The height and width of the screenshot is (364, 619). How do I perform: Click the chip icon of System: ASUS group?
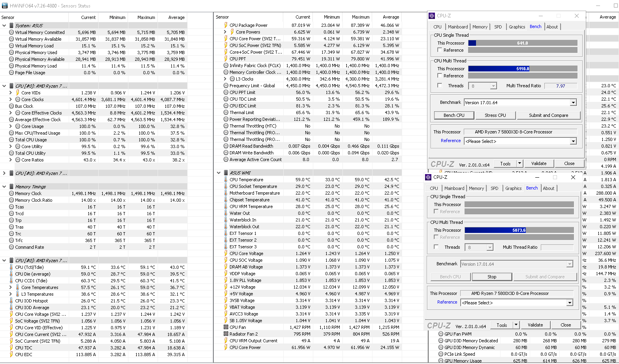[x=11, y=26]
